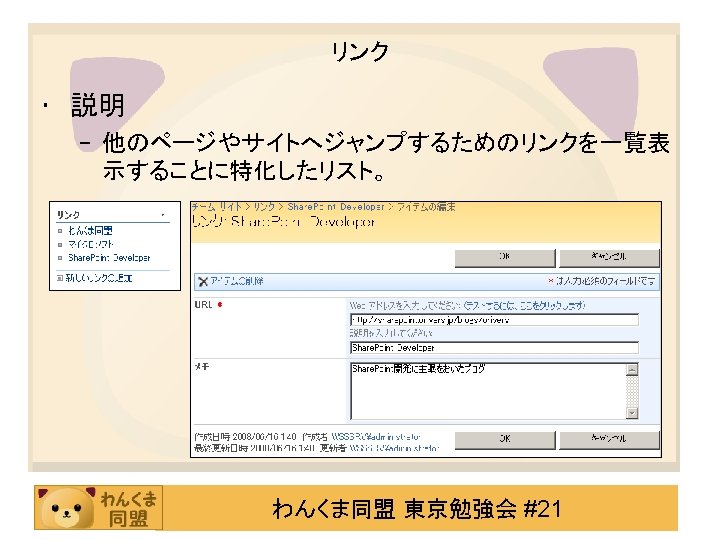Click アイテムの削除 delete item link
The height and width of the screenshot is (540, 720).
(237, 281)
